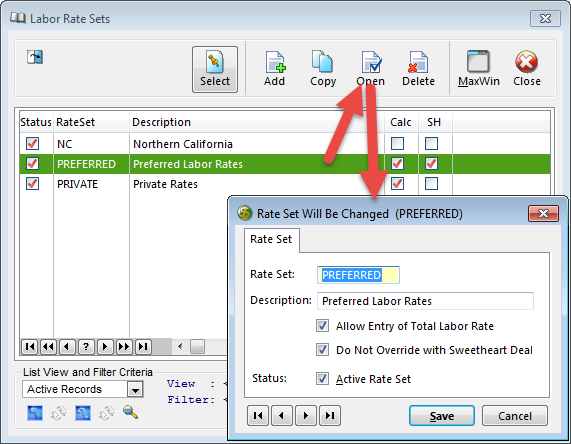Click the Save button

pyautogui.click(x=442, y=416)
